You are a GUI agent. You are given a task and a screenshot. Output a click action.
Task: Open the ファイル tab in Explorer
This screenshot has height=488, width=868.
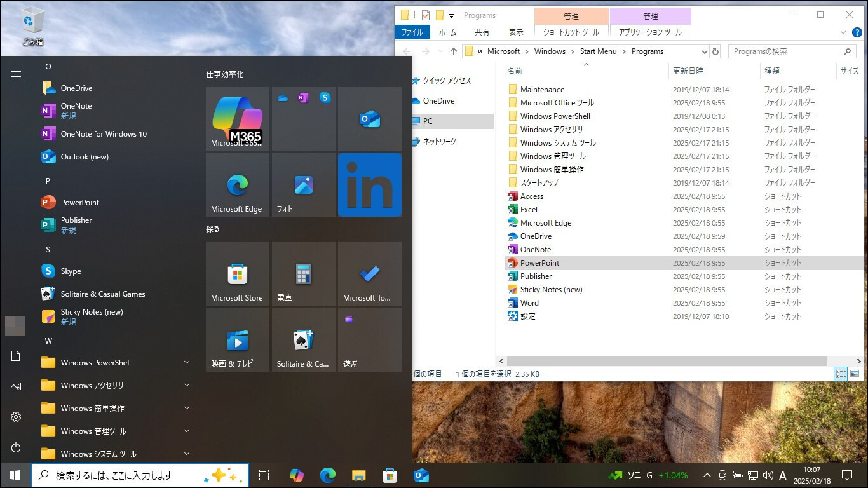coord(412,32)
